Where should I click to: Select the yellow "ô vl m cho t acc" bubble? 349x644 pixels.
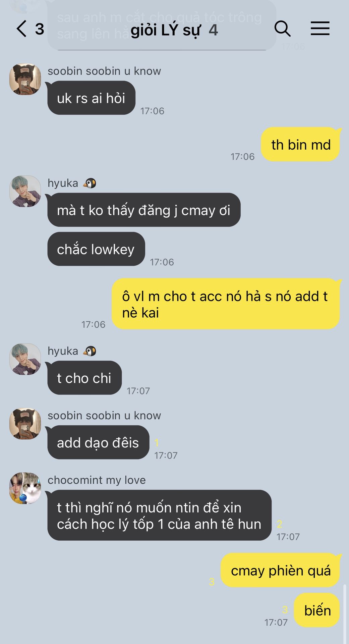tap(226, 304)
